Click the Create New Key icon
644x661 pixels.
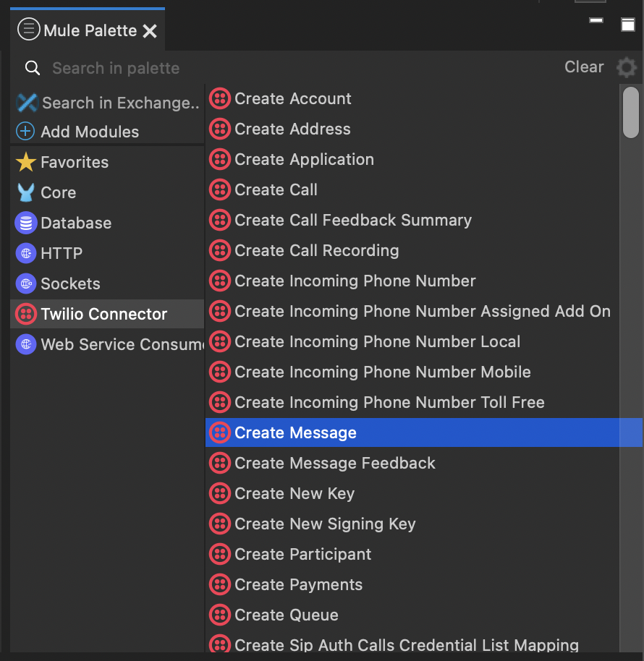tap(220, 493)
